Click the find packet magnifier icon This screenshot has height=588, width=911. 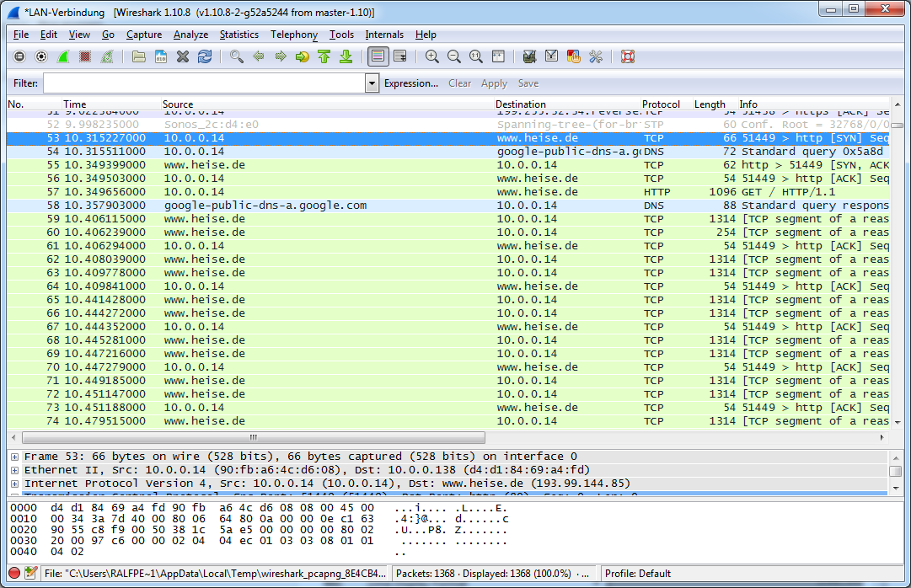(x=237, y=56)
